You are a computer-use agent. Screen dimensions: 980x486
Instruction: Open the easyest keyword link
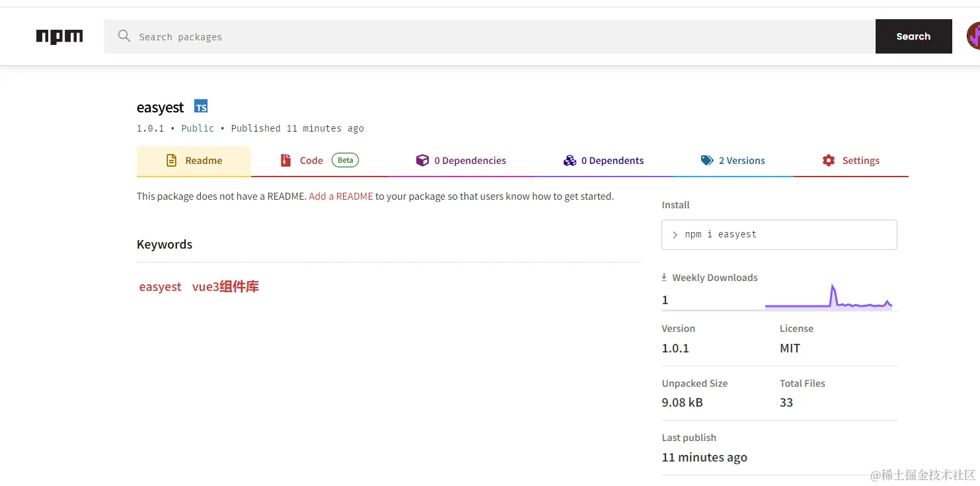pyautogui.click(x=160, y=286)
